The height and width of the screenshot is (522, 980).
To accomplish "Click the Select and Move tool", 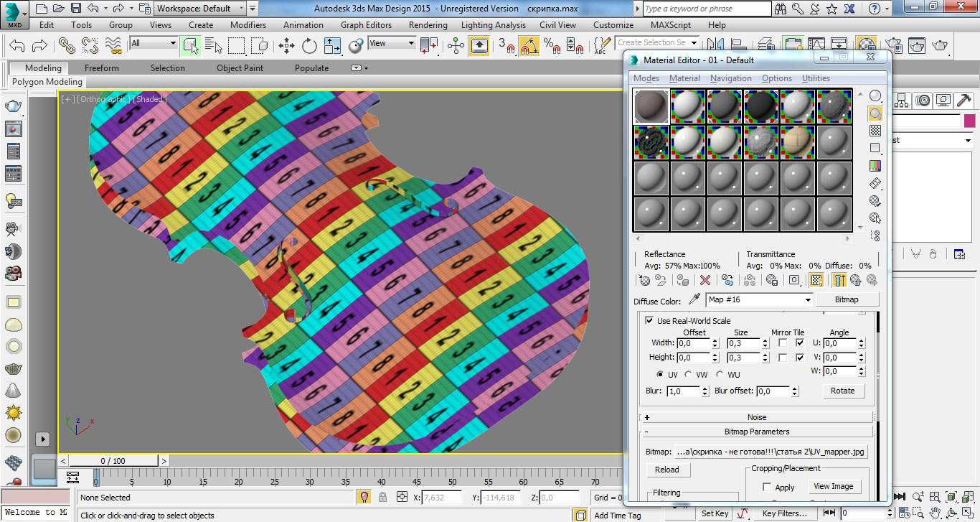I will point(286,46).
